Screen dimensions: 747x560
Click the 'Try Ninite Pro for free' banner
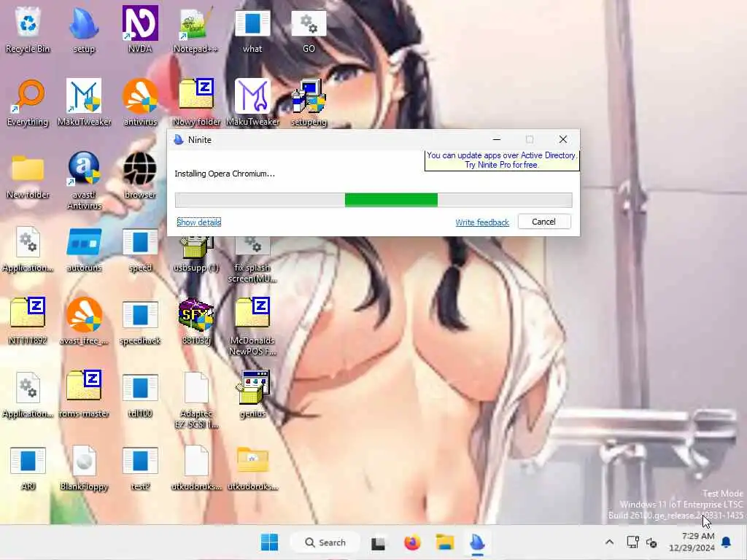point(502,160)
